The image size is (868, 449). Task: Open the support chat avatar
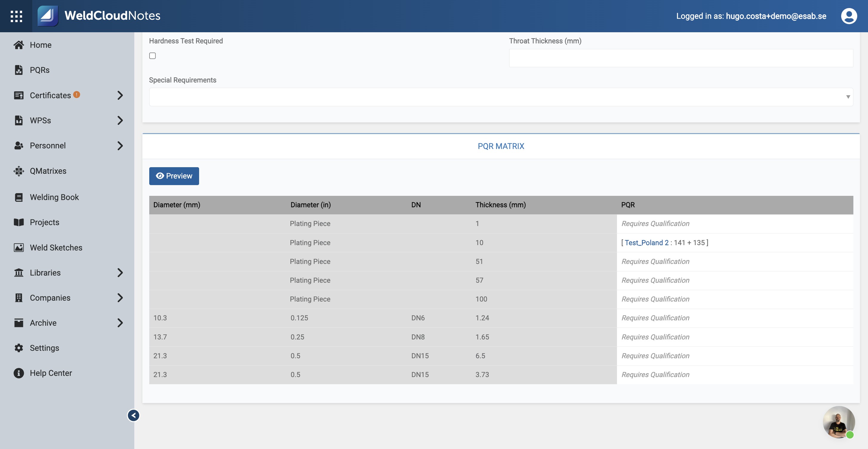[839, 422]
